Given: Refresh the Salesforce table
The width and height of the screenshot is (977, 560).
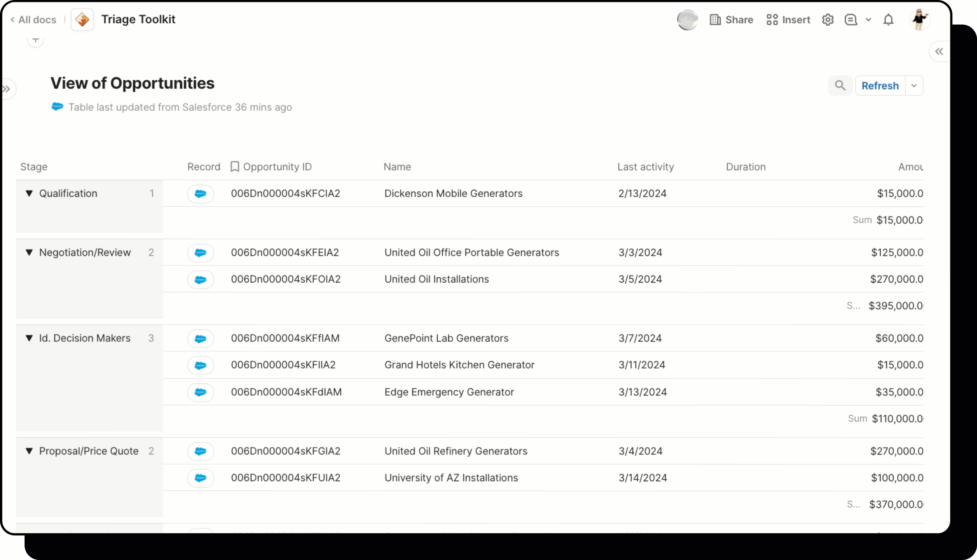Looking at the screenshot, I should click(880, 86).
